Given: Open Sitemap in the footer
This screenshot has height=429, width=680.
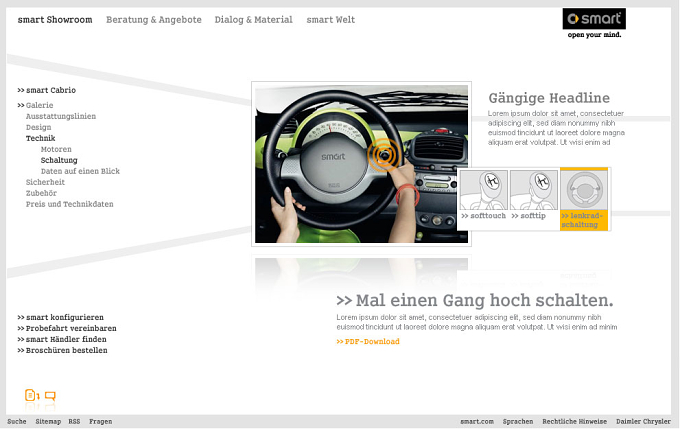Looking at the screenshot, I should tap(48, 422).
